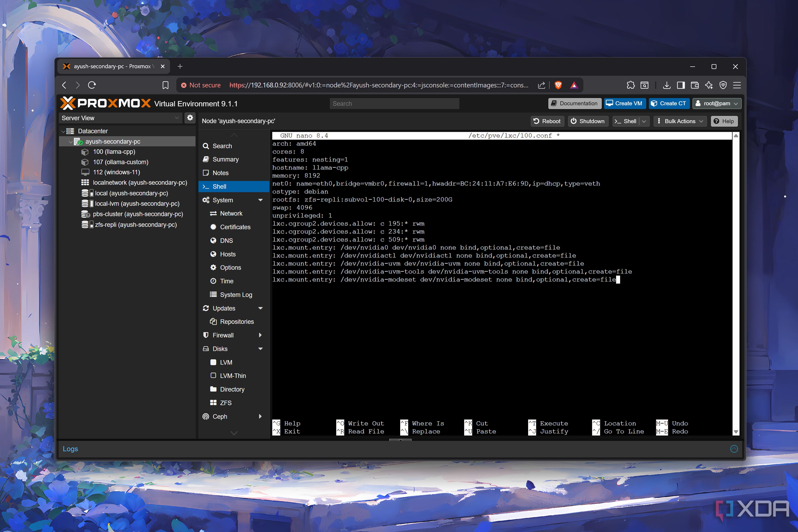The image size is (798, 532).
Task: Click the node Help button
Action: [x=724, y=121]
